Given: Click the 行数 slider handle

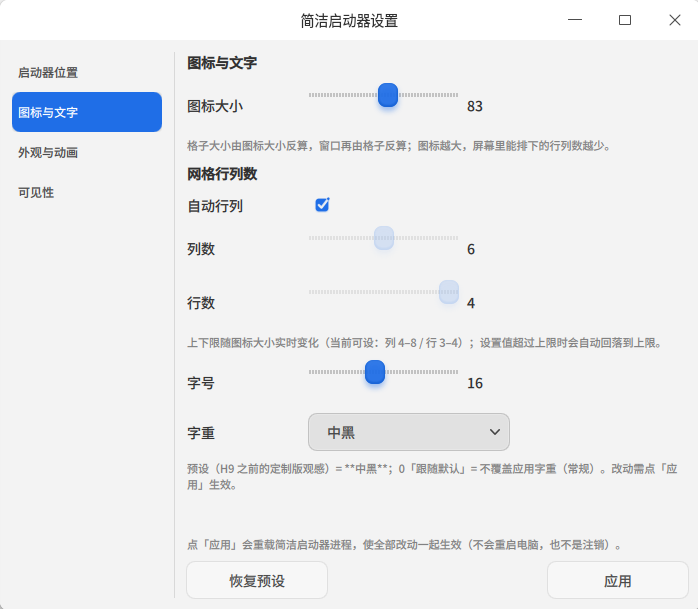Looking at the screenshot, I should pyautogui.click(x=449, y=292).
